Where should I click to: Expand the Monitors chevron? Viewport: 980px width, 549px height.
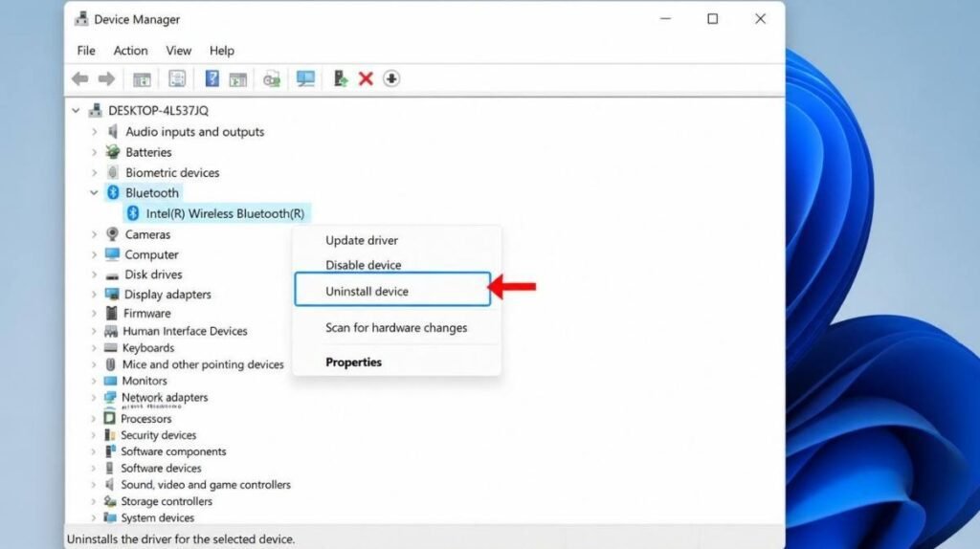point(94,381)
